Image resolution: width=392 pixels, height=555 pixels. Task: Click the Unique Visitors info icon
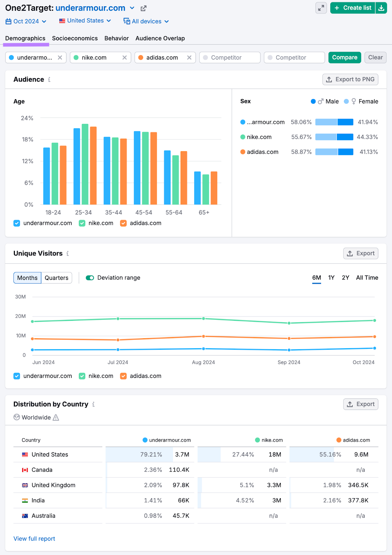point(68,254)
